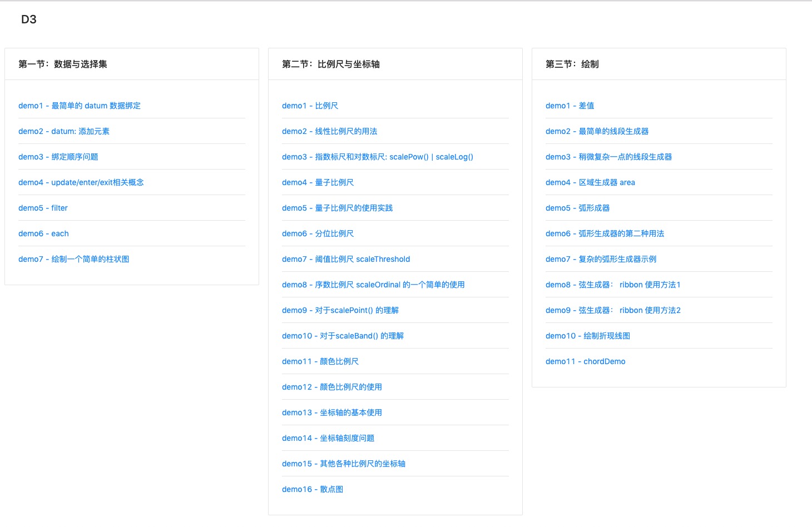Screen dimensions: 812x527
Task: Open demo15 其他各种比例尺的坐标轴 link
Action: click(344, 464)
